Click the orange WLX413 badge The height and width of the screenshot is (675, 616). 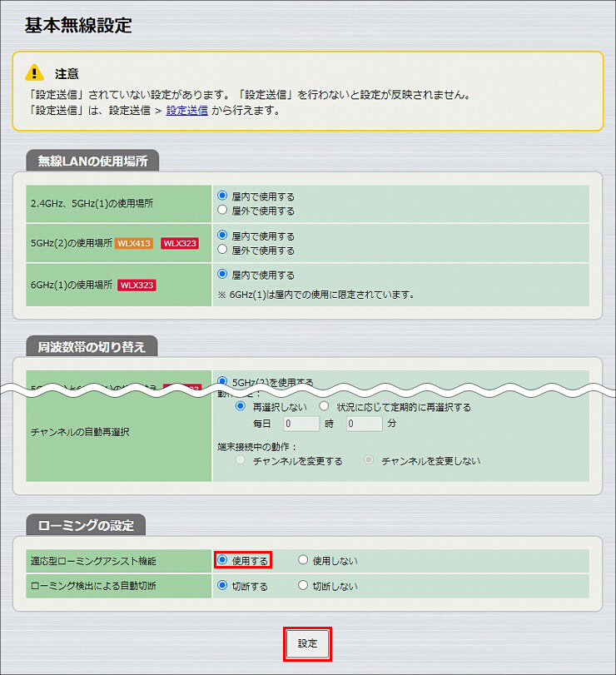click(134, 243)
